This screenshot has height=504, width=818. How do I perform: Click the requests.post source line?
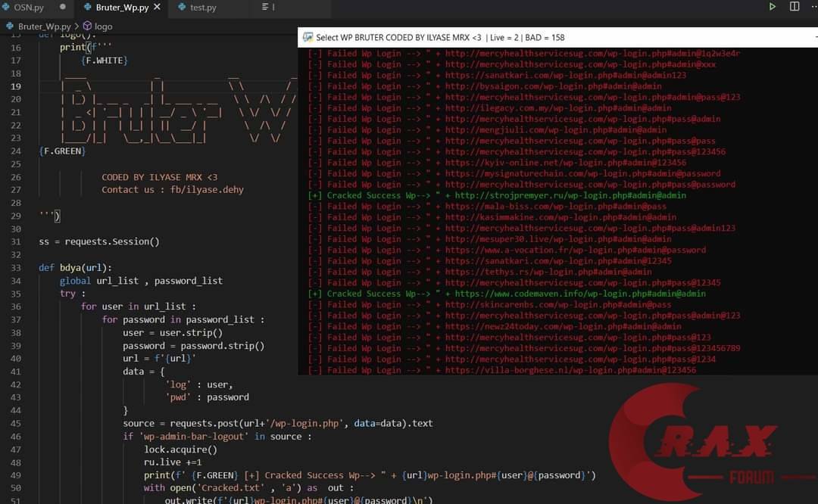(x=278, y=423)
